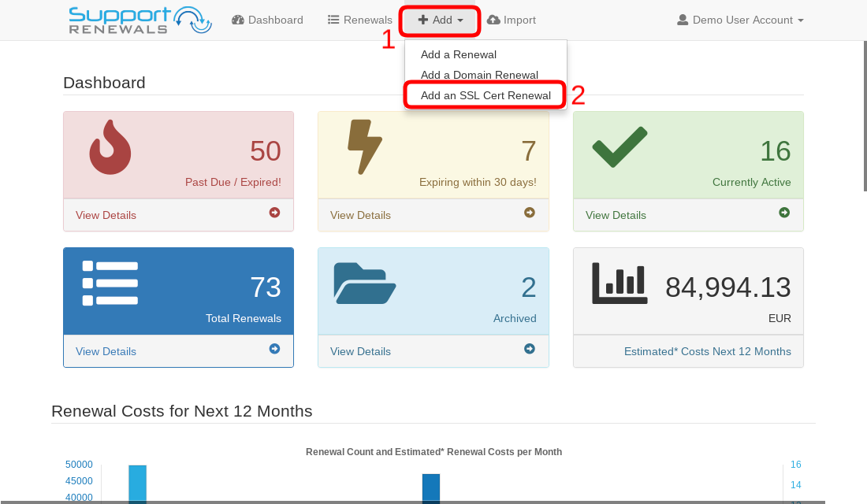Click the Total Renewals label
The image size is (867, 504).
pos(244,318)
